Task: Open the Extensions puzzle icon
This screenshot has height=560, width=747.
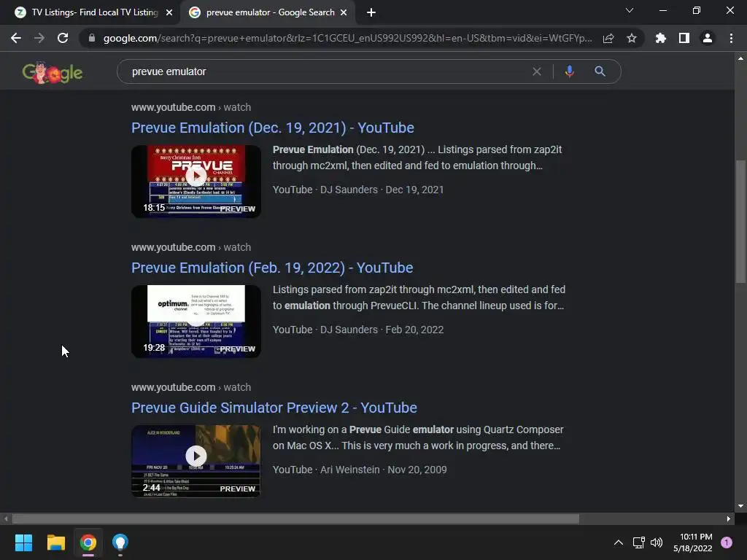Action: click(x=660, y=38)
